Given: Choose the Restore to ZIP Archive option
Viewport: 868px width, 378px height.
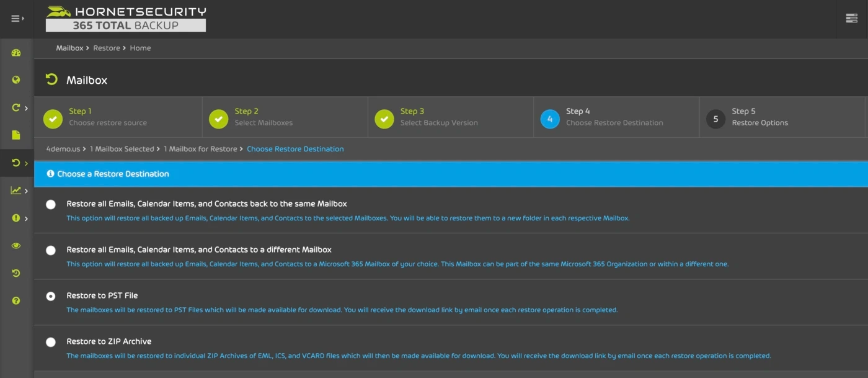Looking at the screenshot, I should point(51,342).
